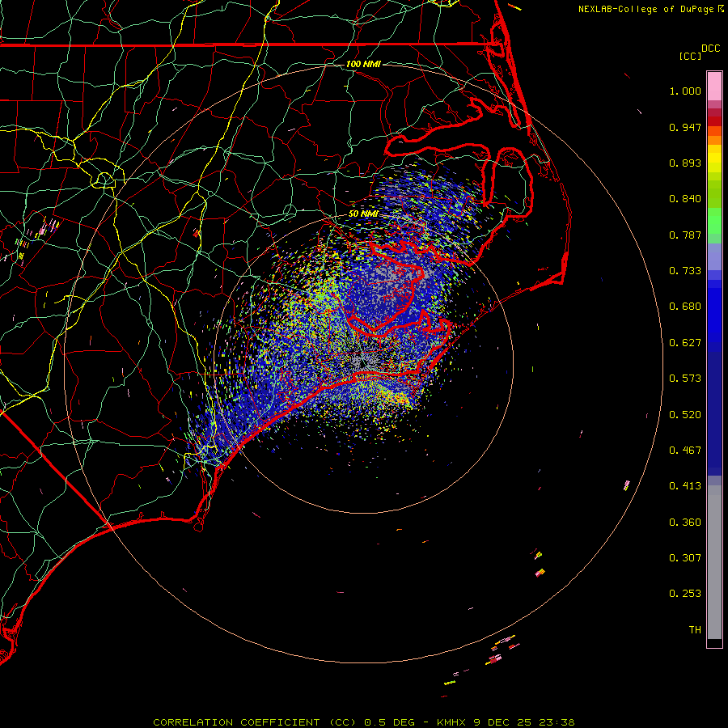Viewport: 728px width, 728px height.
Task: Select the 50 NMI range ring label
Action: point(363,214)
